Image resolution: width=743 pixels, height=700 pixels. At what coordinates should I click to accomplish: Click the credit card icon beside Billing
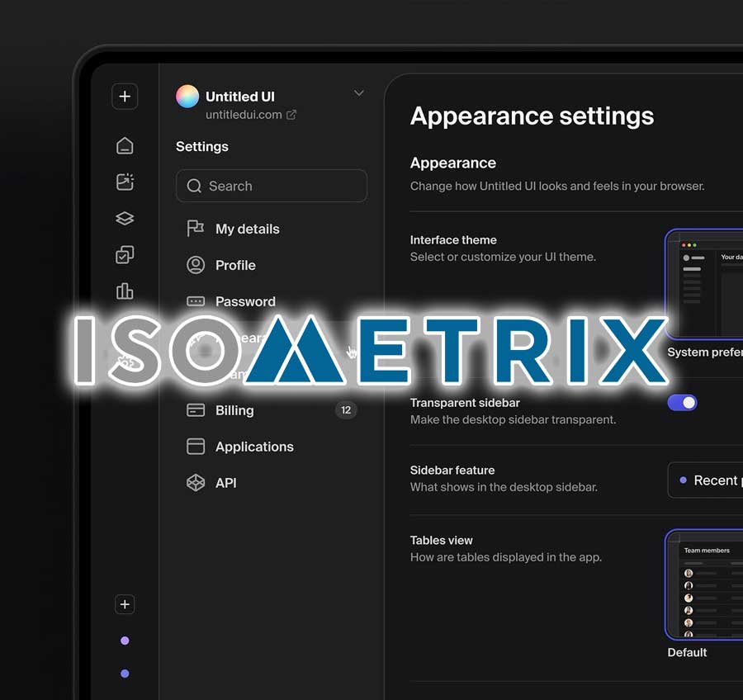(x=195, y=410)
